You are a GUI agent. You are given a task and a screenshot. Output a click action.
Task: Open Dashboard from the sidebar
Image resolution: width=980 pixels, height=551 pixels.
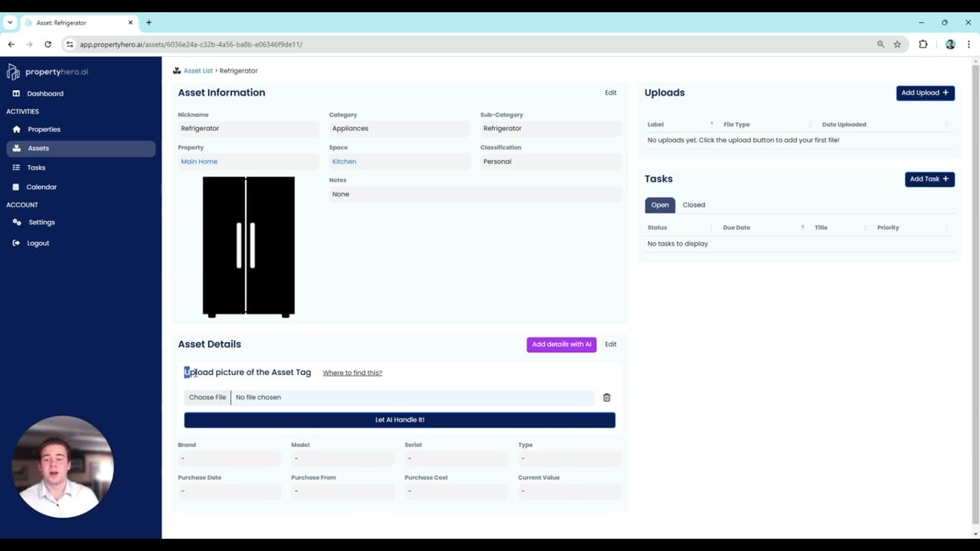tap(45, 93)
